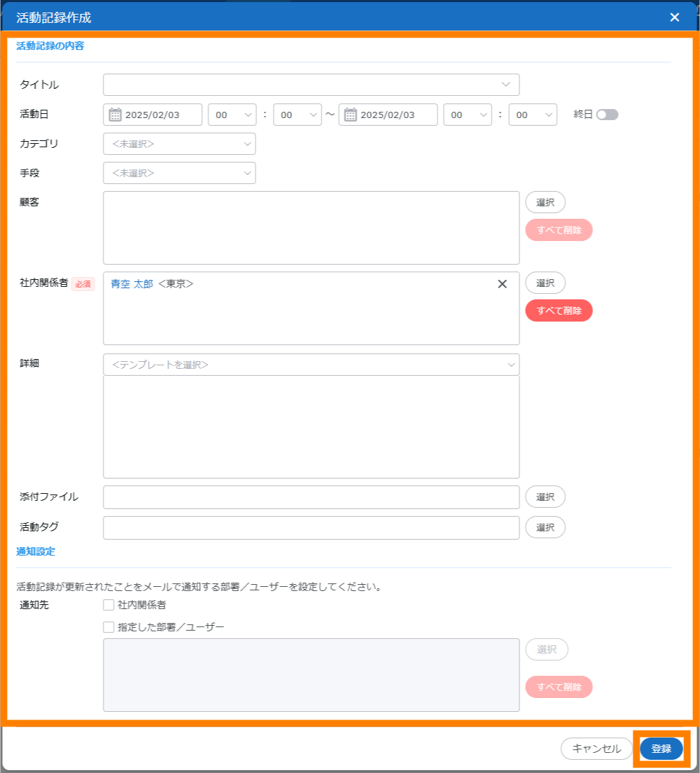Toggle the 終日 all-day switch

(606, 115)
